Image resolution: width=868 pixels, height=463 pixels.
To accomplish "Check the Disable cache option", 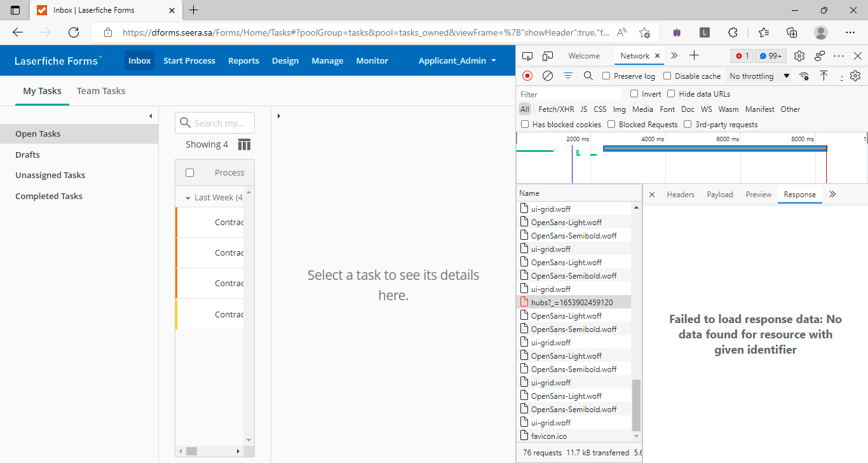I will 667,76.
